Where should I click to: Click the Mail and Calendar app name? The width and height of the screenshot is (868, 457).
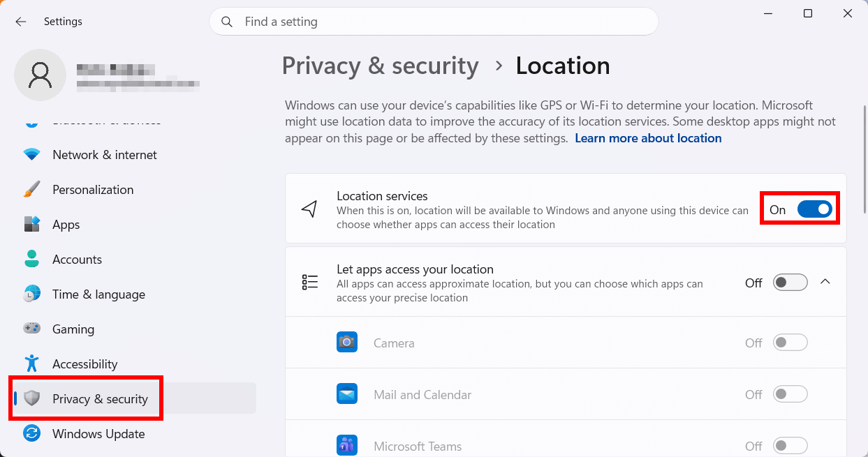422,395
